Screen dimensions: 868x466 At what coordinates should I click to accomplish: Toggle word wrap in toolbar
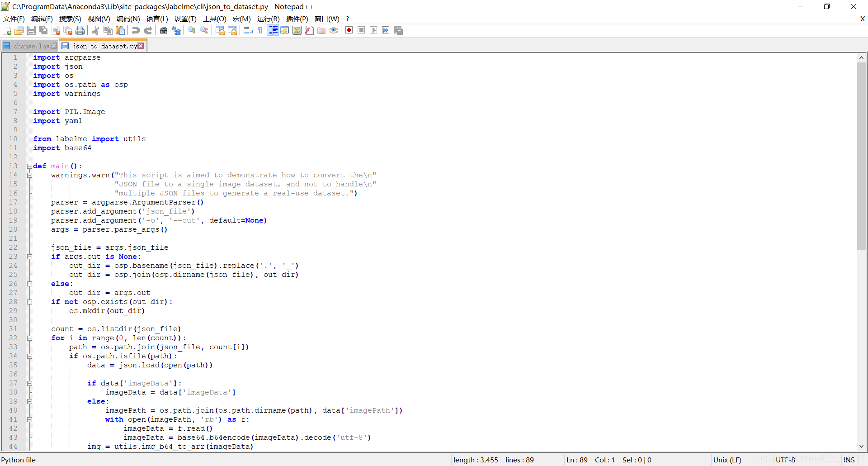(248, 30)
